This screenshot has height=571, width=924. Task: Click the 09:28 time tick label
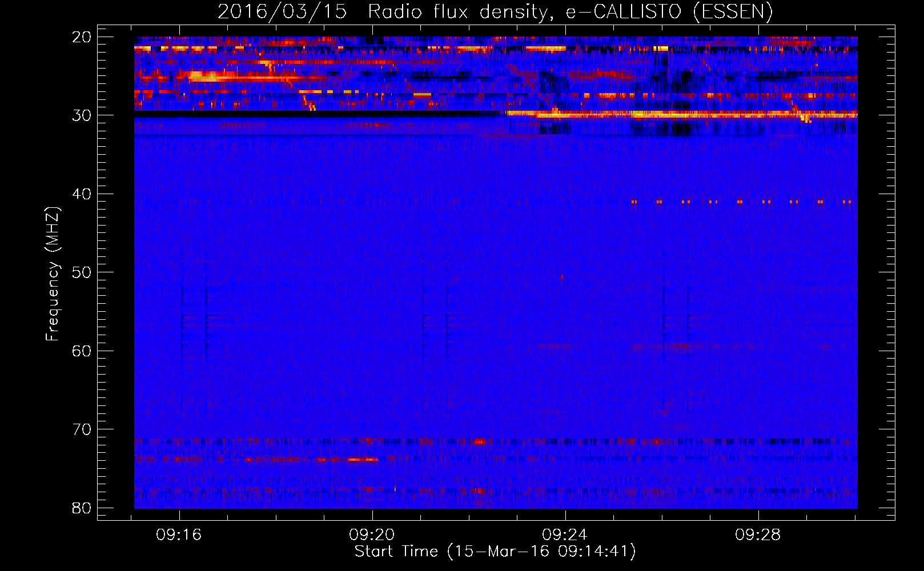click(x=758, y=535)
